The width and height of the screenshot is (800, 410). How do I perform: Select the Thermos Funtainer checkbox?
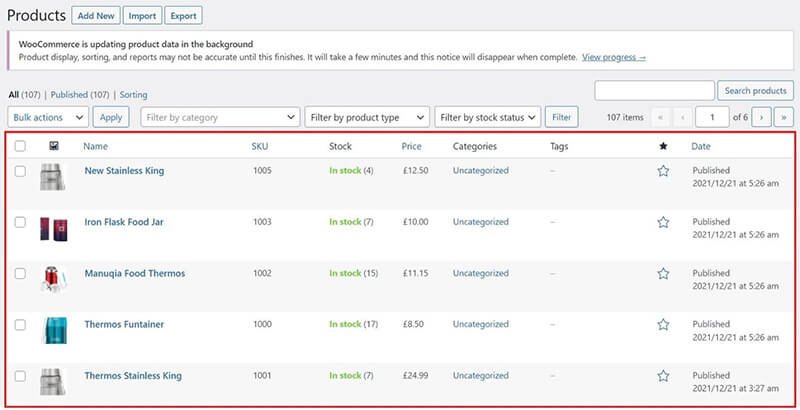20,325
